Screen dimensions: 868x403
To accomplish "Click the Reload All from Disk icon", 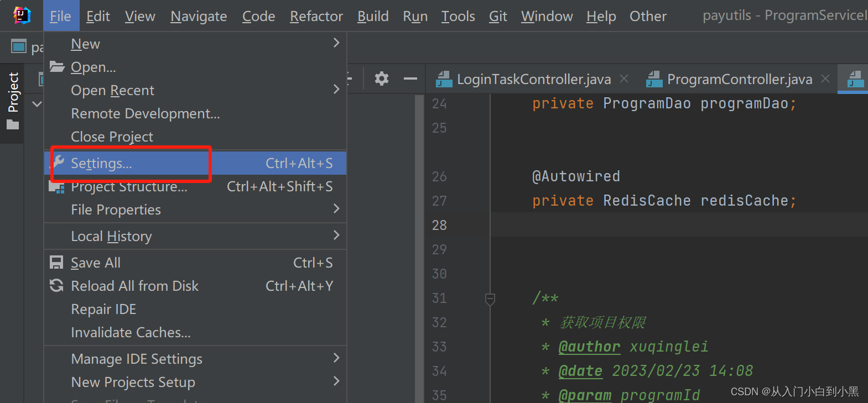I will [x=56, y=285].
